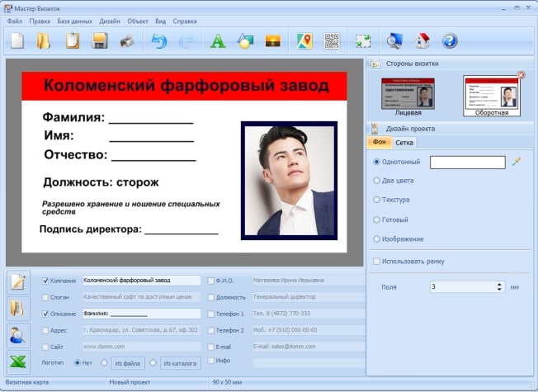Switch to the Сетка tab

coord(404,143)
